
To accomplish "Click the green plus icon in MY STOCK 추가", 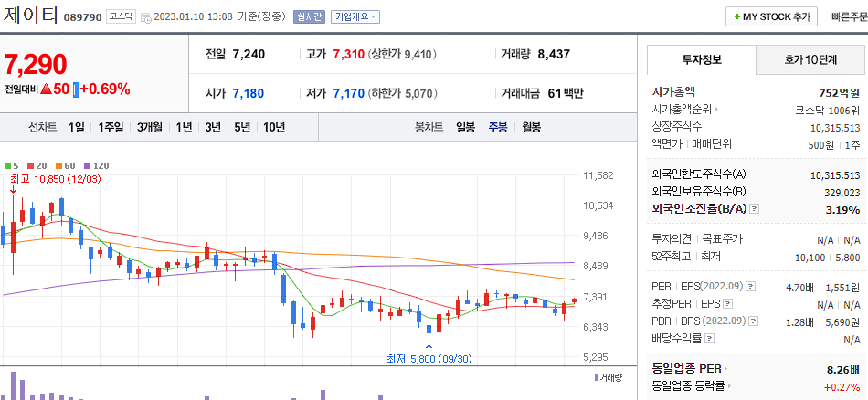I will click(736, 17).
